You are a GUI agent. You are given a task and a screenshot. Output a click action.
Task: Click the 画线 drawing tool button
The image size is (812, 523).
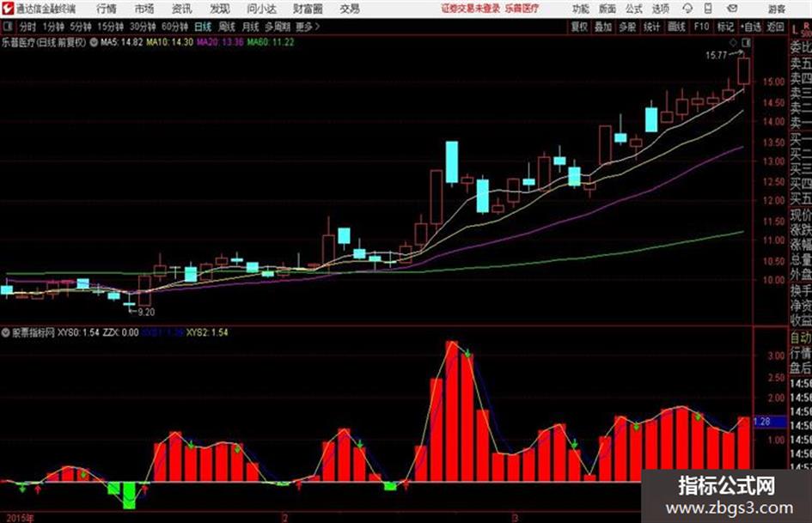(676, 27)
